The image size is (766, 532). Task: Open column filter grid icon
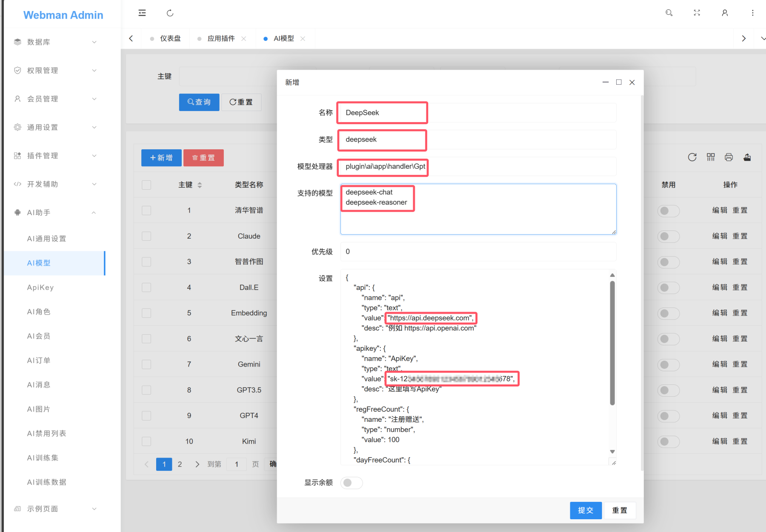[x=711, y=157]
